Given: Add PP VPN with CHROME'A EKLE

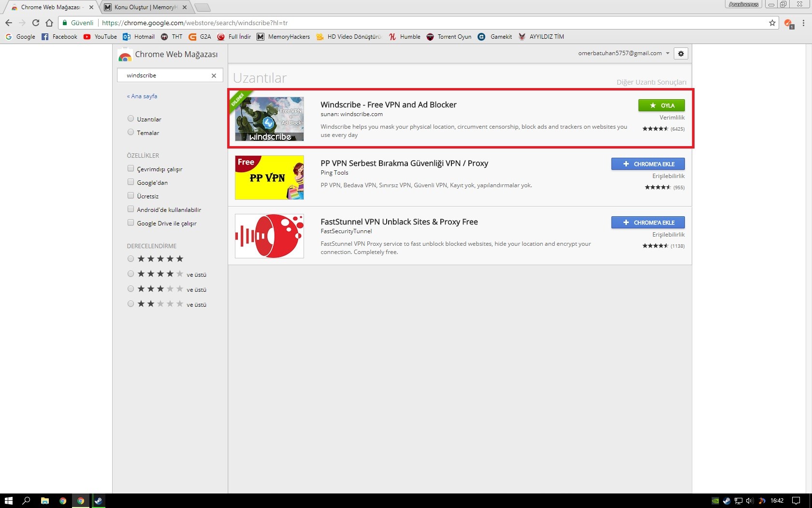Looking at the screenshot, I should click(648, 164).
